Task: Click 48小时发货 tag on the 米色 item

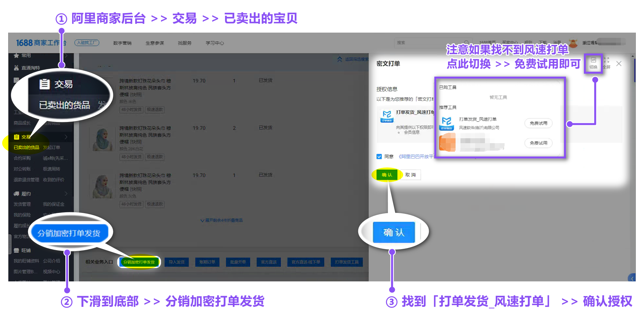Action: tap(132, 110)
